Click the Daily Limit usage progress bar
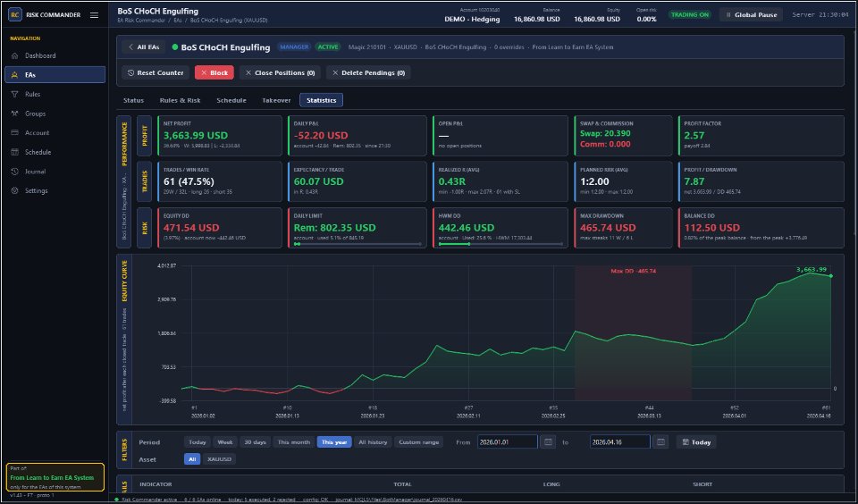The width and height of the screenshot is (858, 504). pyautogui.click(x=357, y=244)
